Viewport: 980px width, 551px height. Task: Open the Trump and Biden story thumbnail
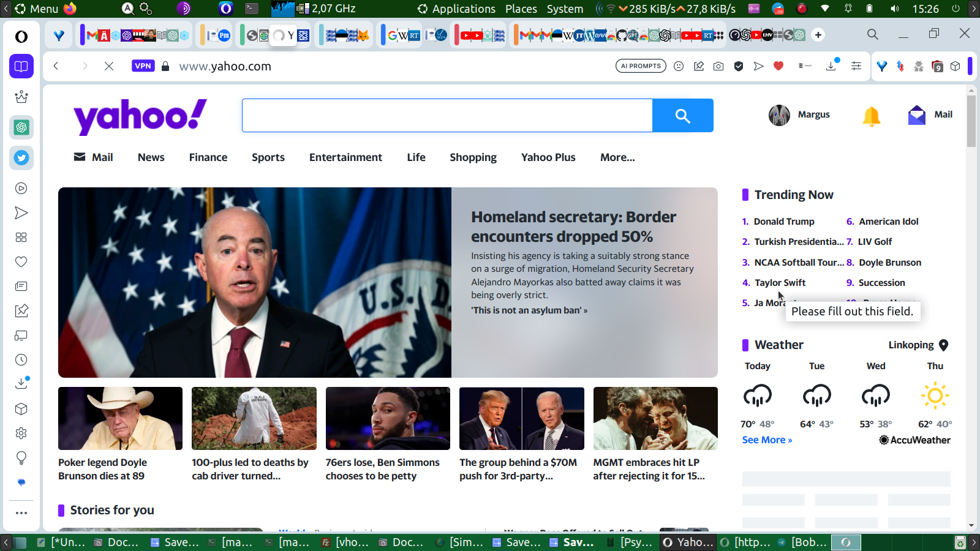(522, 419)
